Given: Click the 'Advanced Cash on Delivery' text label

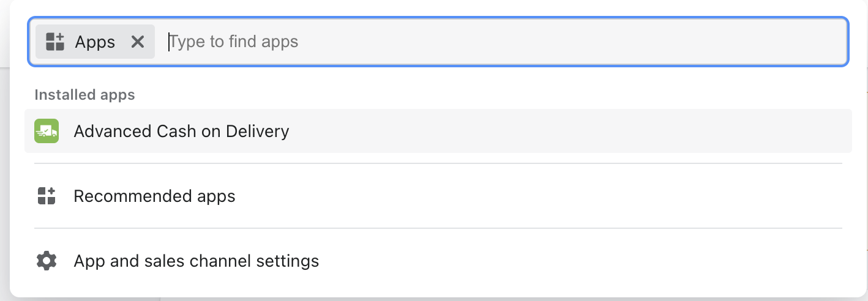Looking at the screenshot, I should coord(181,131).
